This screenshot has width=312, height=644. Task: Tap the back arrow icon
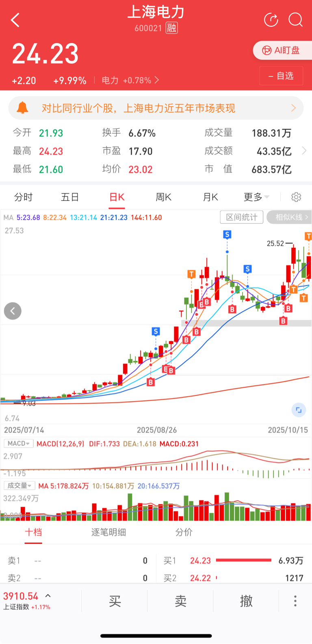pyautogui.click(x=15, y=20)
